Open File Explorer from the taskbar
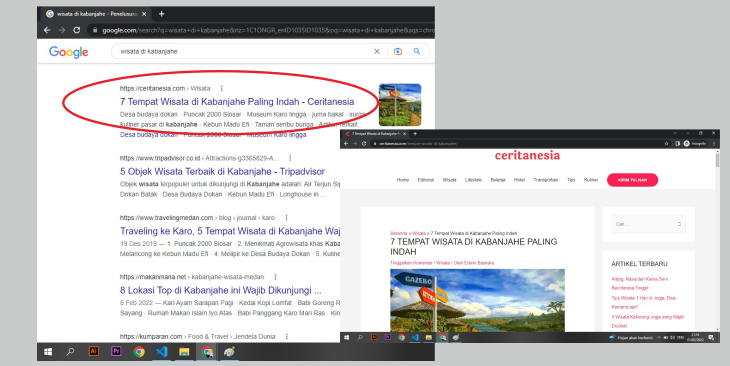This screenshot has width=730, height=366. pyautogui.click(x=184, y=352)
